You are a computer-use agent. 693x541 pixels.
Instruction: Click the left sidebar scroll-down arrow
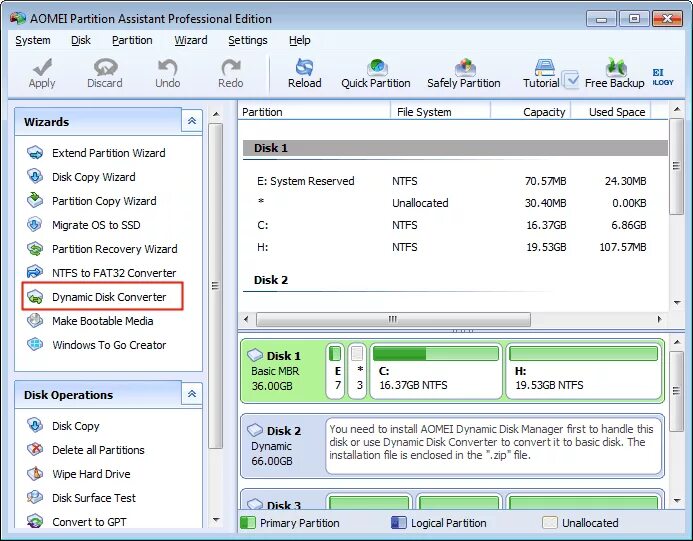tap(216, 520)
